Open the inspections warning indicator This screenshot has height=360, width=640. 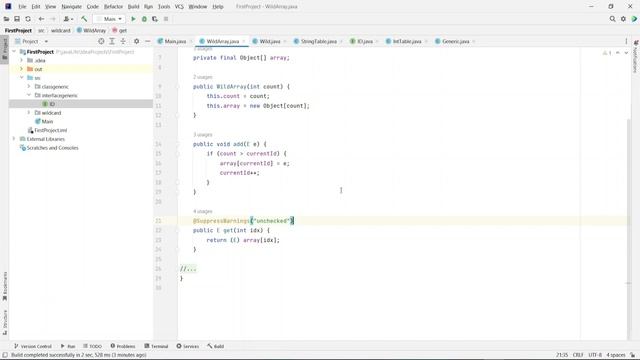(x=607, y=53)
